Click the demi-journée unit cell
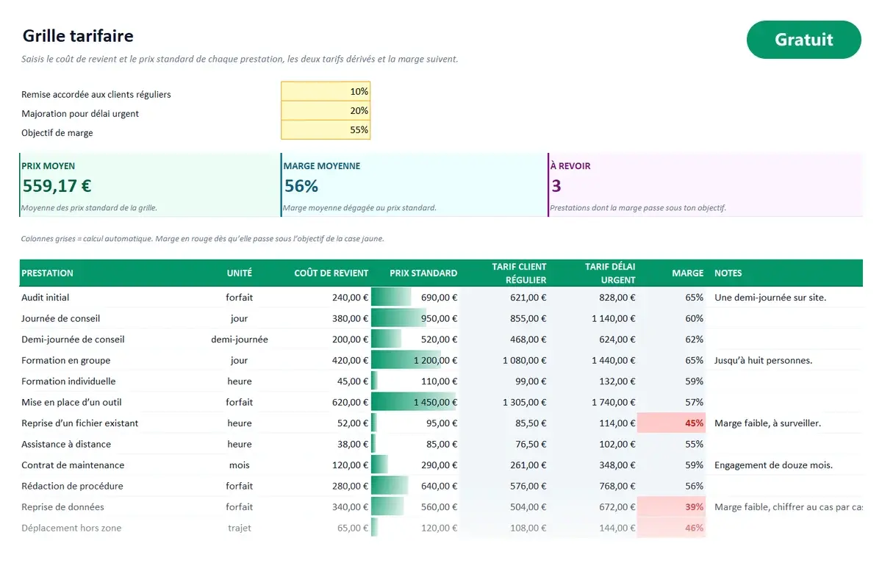882x588 pixels. (240, 340)
